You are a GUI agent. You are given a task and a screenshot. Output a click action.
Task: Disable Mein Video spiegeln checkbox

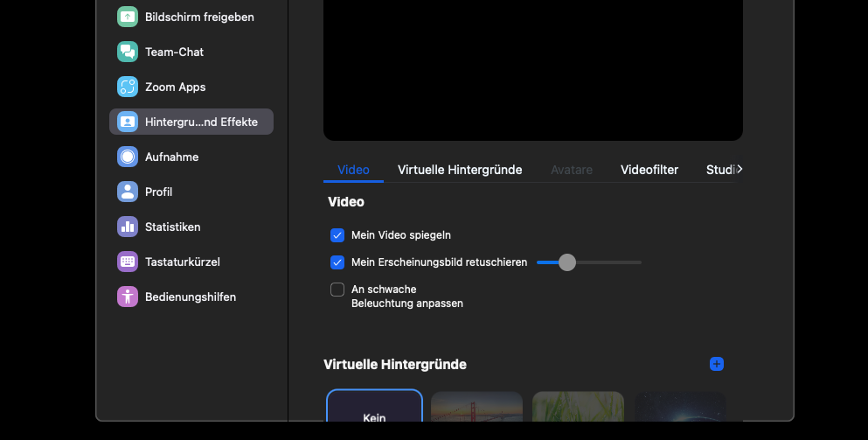pos(337,235)
